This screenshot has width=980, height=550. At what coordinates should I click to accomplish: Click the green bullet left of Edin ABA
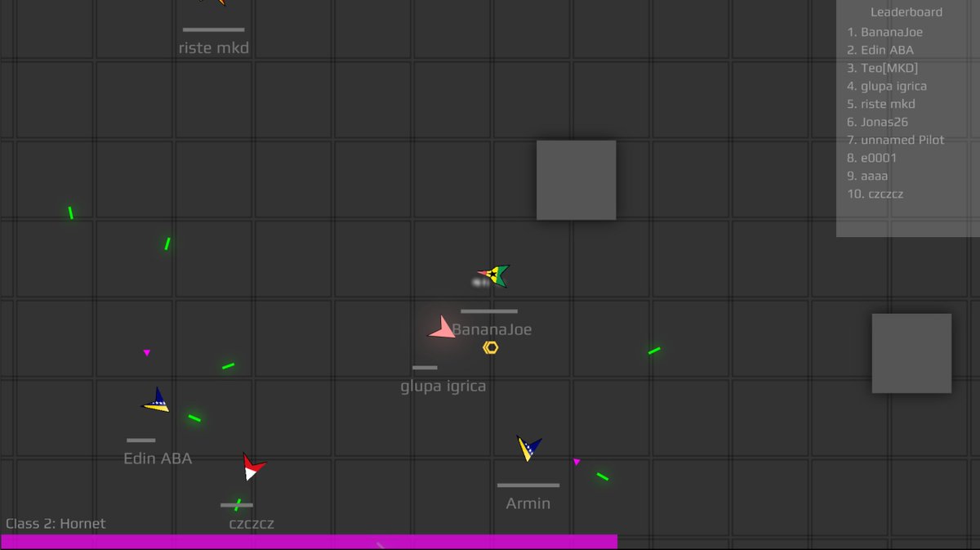click(x=72, y=213)
